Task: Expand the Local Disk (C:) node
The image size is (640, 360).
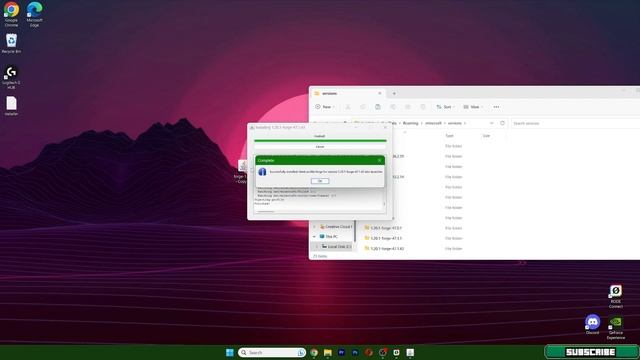Action: [x=316, y=247]
